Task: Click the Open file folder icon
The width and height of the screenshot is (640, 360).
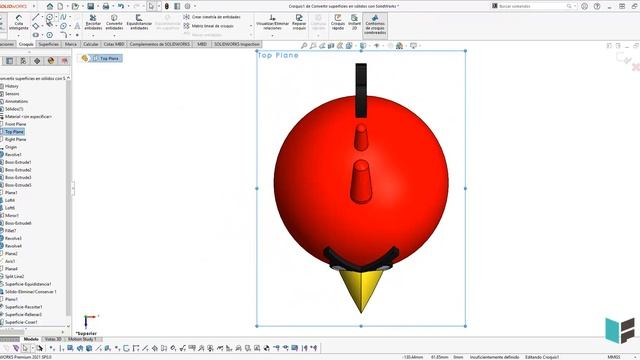Action: (75, 6)
